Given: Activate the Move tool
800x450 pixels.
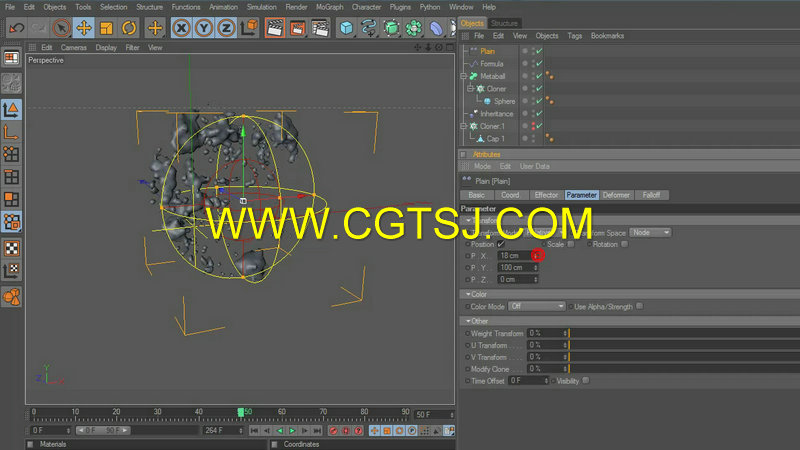Looking at the screenshot, I should [x=84, y=28].
